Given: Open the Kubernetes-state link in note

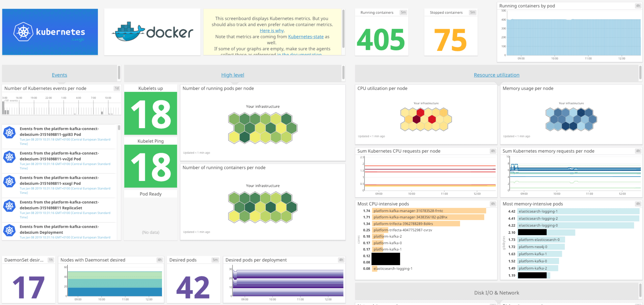Looking at the screenshot, I should pos(306,37).
